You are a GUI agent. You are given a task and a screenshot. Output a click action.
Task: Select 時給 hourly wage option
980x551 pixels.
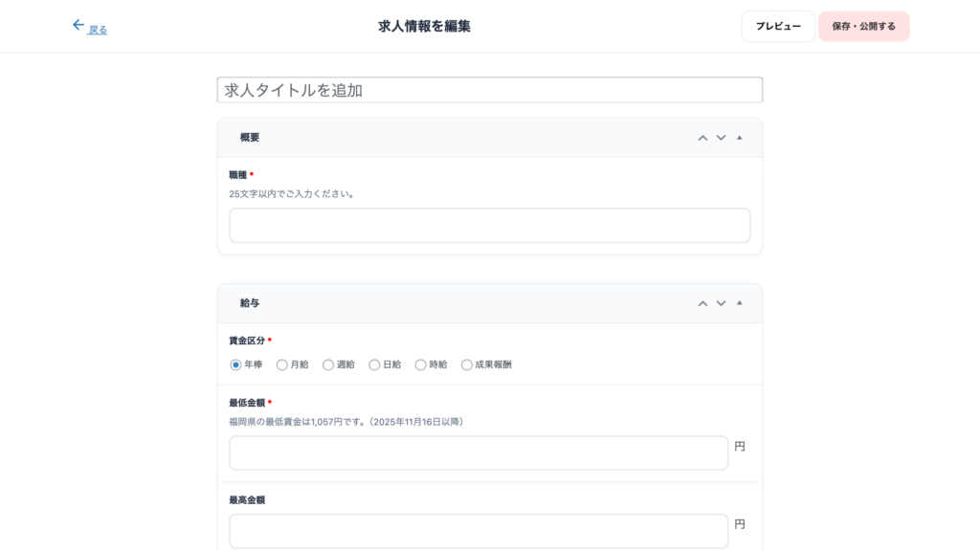pos(420,364)
